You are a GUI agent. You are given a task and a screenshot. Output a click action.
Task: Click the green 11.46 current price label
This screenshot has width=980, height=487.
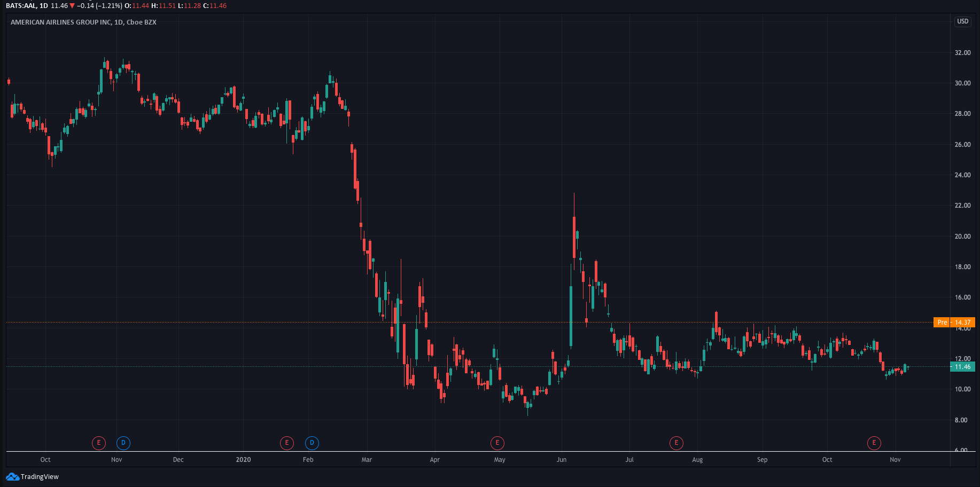click(962, 367)
